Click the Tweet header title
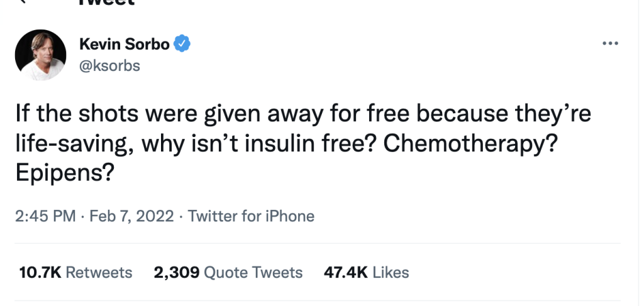 107,3
